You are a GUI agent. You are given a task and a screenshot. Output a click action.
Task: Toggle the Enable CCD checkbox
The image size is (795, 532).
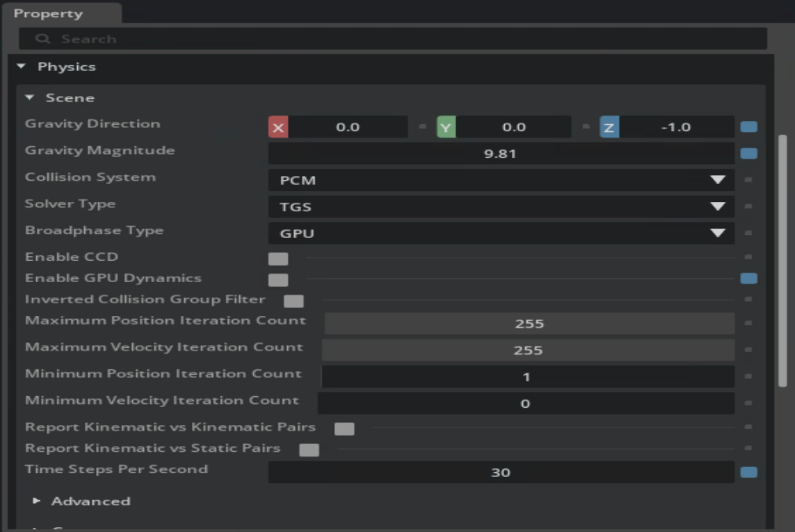click(x=278, y=259)
